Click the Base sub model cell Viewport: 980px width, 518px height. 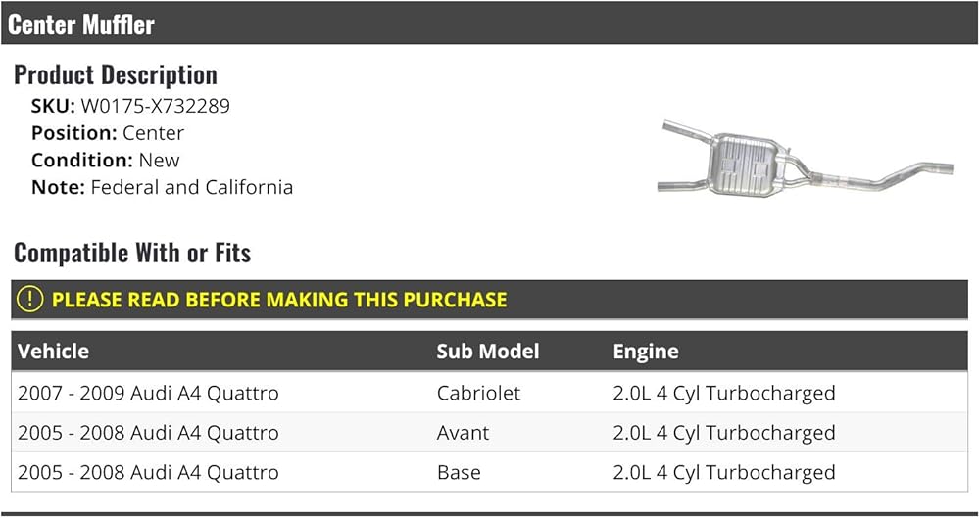tap(459, 472)
